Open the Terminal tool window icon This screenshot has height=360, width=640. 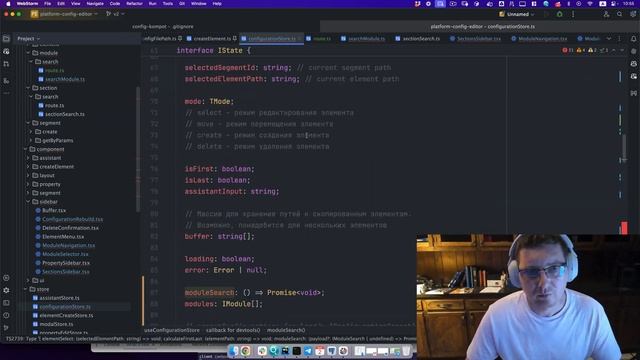(6, 303)
